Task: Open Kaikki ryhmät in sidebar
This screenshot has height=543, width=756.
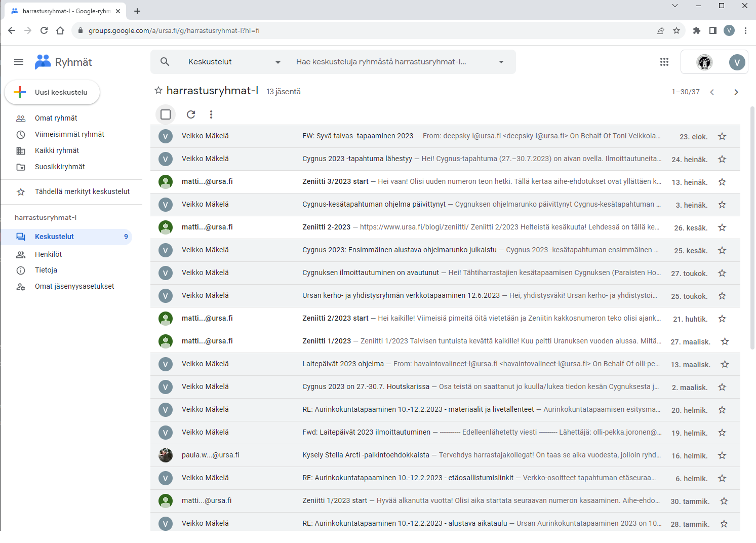Action: tap(57, 150)
